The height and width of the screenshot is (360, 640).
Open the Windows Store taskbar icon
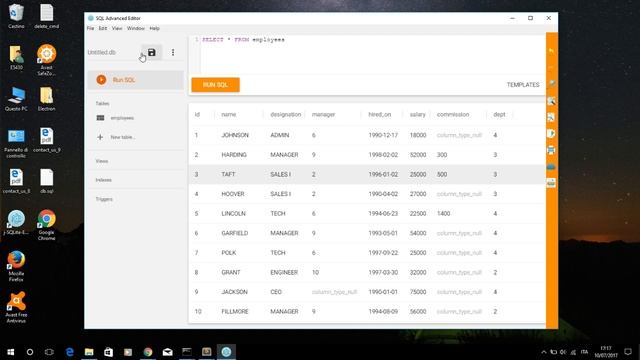pyautogui.click(x=109, y=352)
